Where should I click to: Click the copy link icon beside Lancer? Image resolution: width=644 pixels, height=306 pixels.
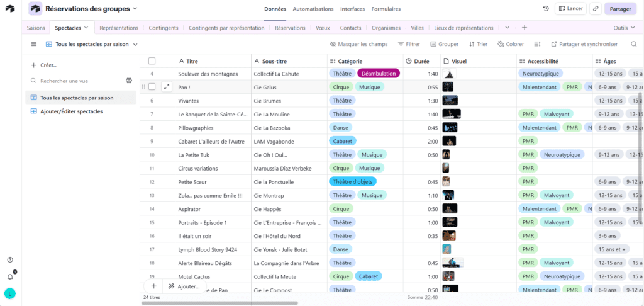595,9
